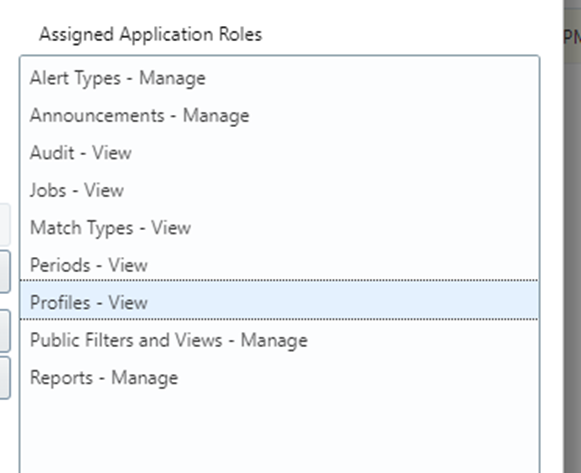Select Public Filters and Views - Manage
The image size is (581, 473).
pyautogui.click(x=279, y=340)
